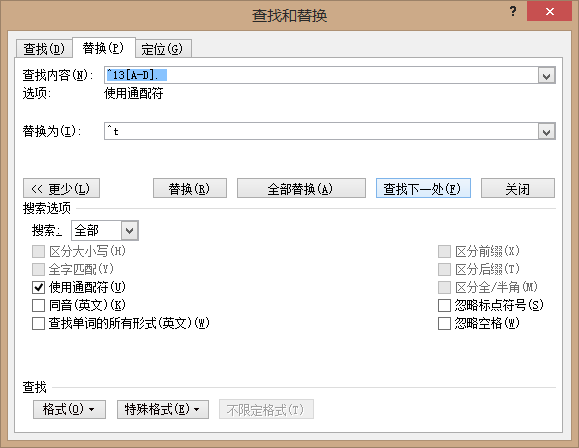
Task: Click the 替换(R) button
Action: click(x=190, y=188)
